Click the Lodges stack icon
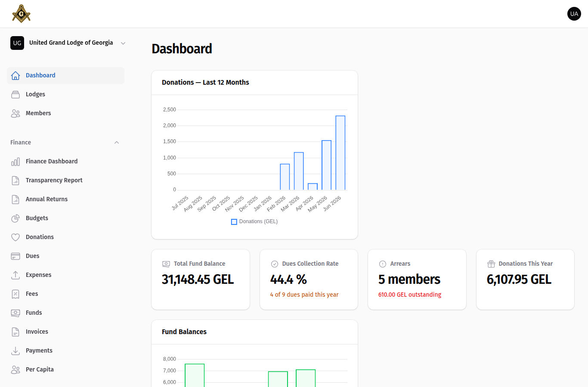This screenshot has height=387, width=588. [15, 95]
